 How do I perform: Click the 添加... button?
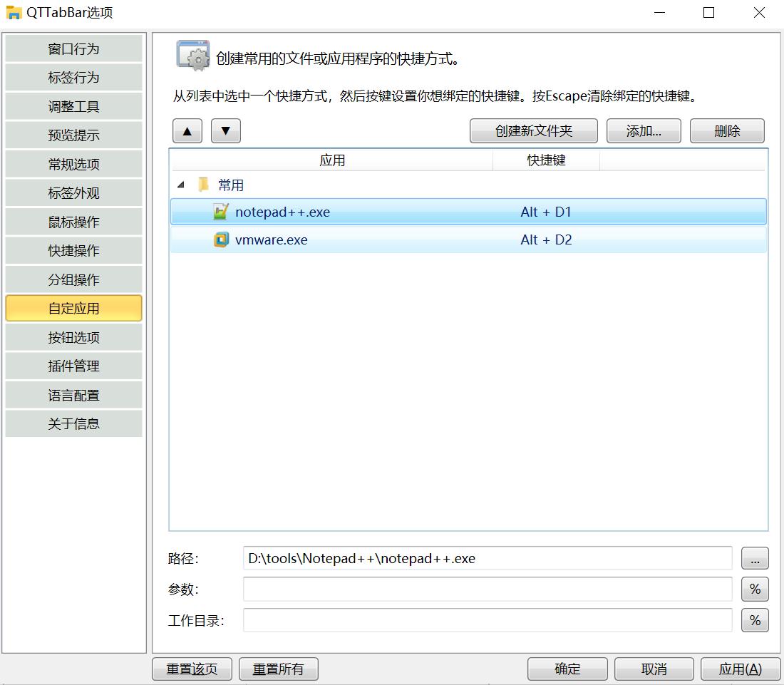coord(644,130)
